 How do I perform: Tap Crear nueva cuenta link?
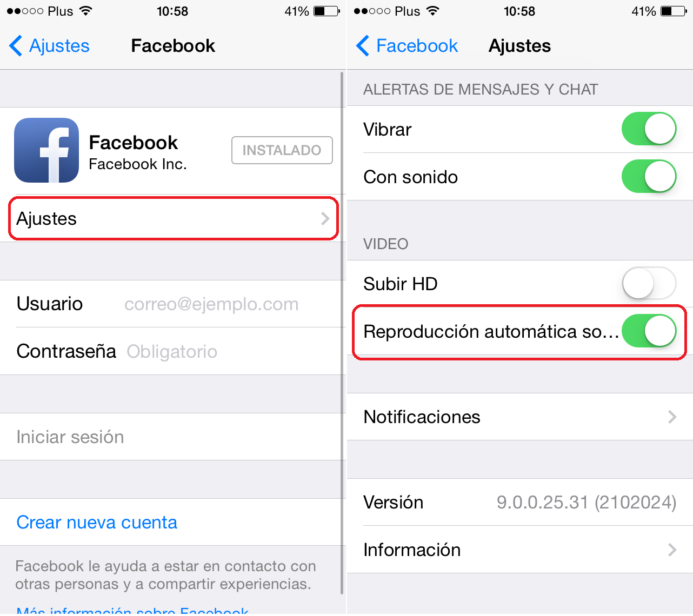[x=97, y=523]
